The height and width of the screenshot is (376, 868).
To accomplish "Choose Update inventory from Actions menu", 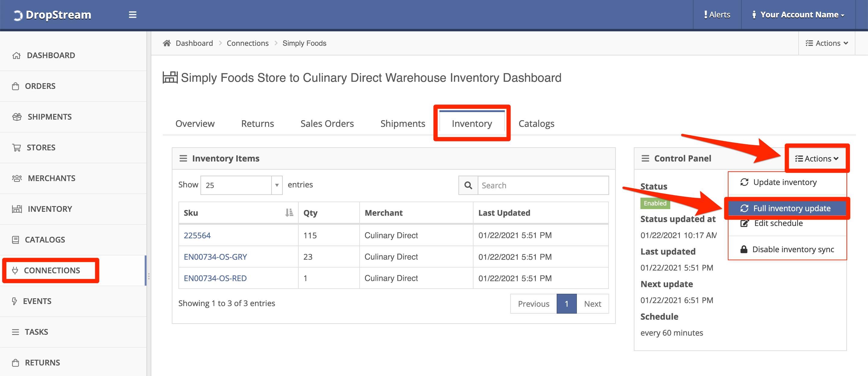I will click(787, 182).
